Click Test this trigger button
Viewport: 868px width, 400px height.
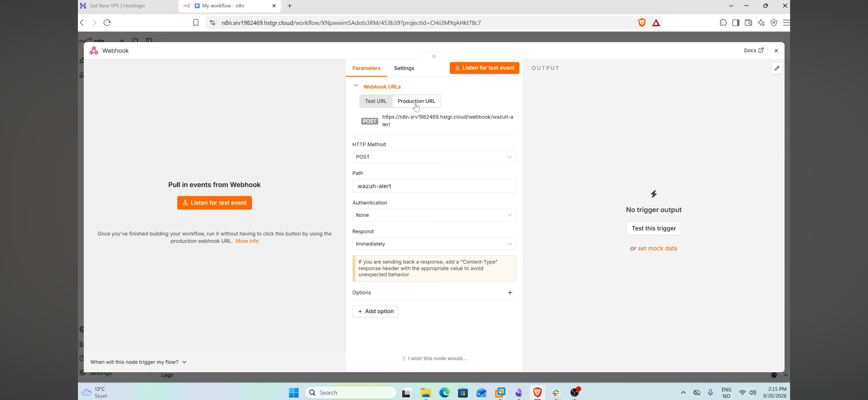click(653, 228)
